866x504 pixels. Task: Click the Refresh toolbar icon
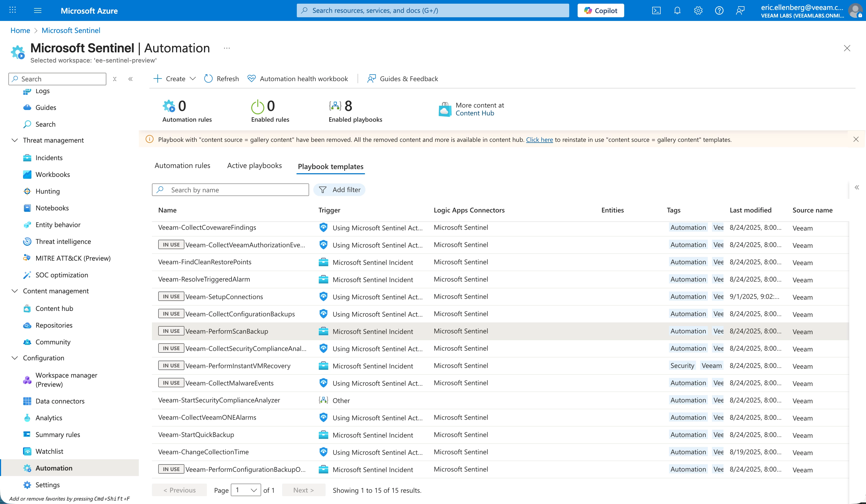pyautogui.click(x=208, y=79)
